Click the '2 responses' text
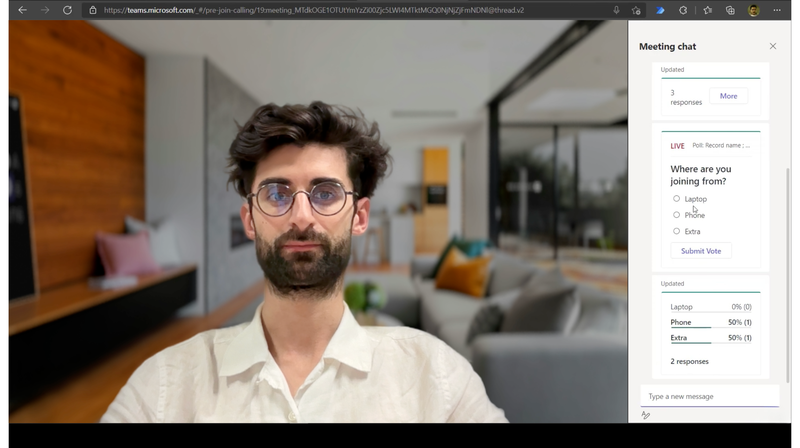This screenshot has height=448, width=800. (689, 361)
